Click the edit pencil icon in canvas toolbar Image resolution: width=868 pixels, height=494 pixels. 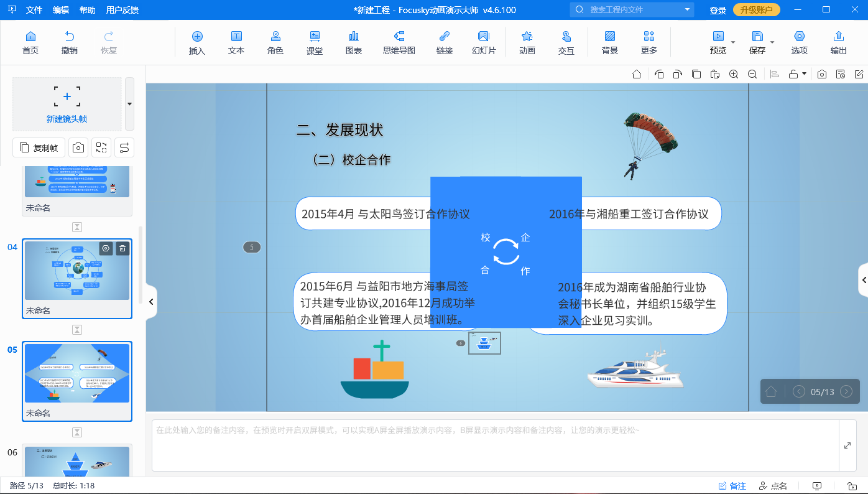[x=859, y=74]
